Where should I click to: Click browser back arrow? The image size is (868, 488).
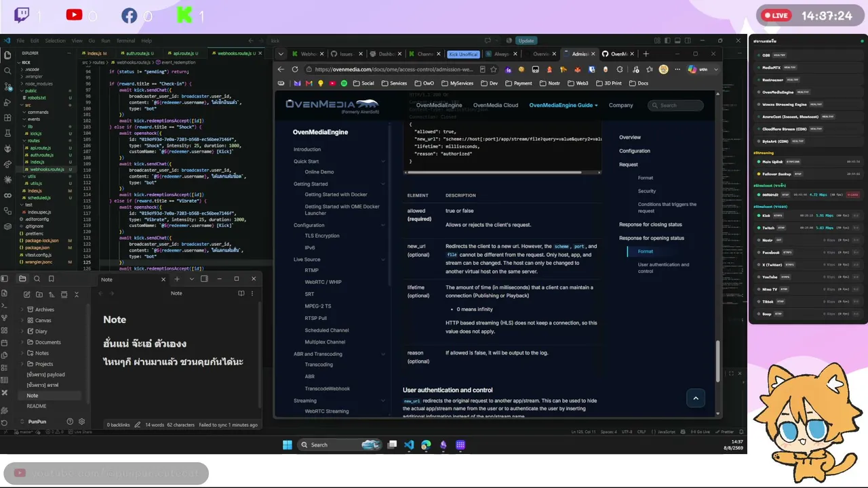click(281, 69)
